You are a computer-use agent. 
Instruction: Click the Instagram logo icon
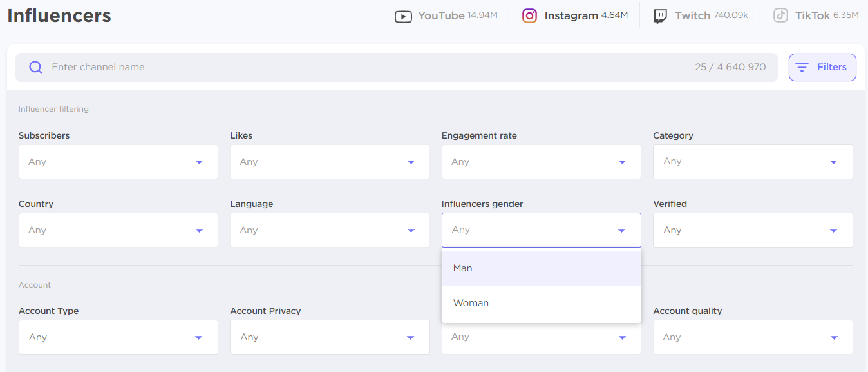tap(529, 15)
